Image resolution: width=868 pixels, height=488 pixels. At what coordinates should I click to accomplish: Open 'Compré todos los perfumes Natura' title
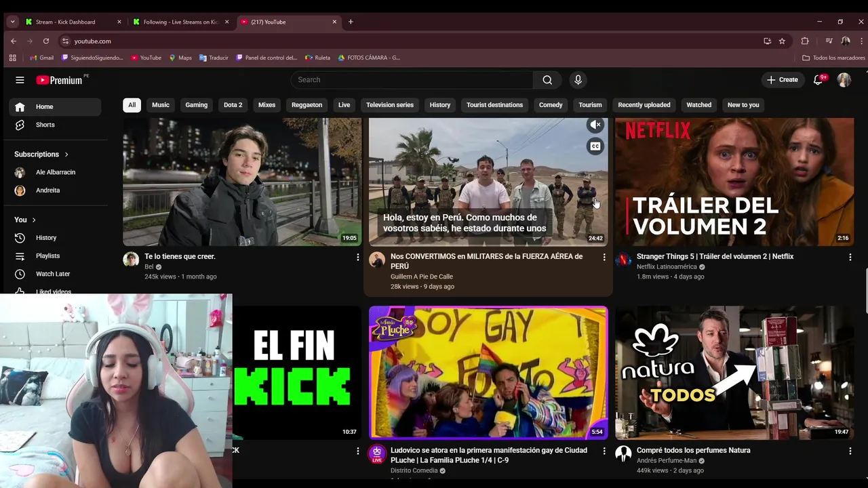pos(693,450)
